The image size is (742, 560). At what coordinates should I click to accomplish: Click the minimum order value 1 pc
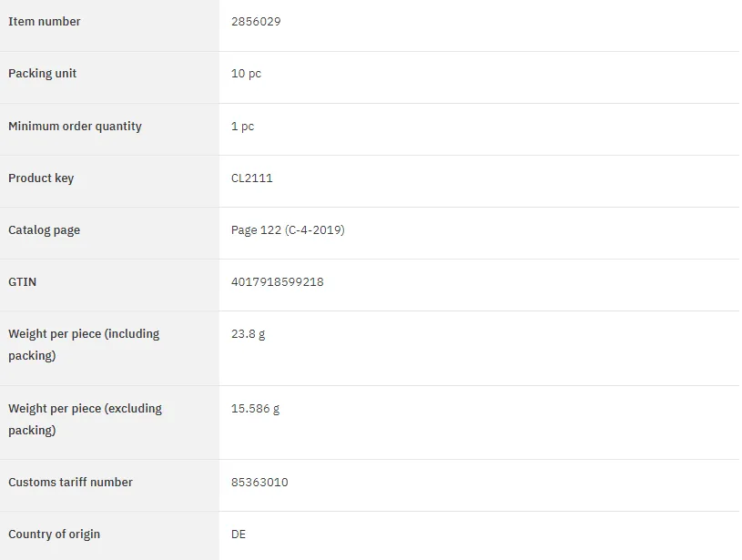[242, 126]
